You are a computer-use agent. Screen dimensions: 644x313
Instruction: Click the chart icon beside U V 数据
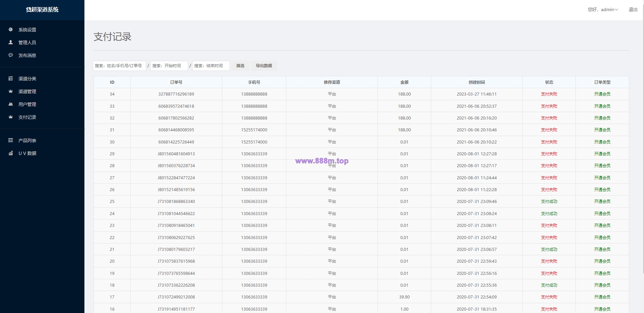pos(11,153)
